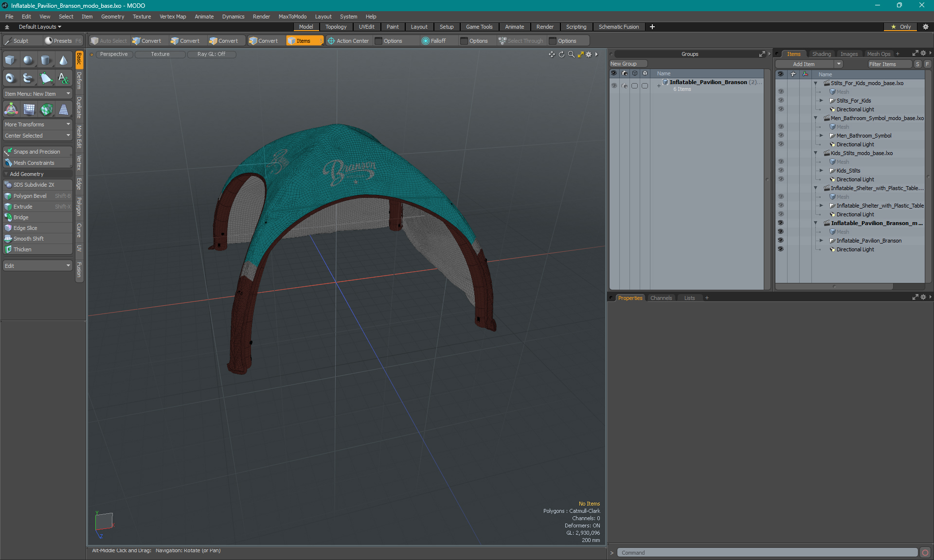Switch to the UVEdit layout tab
Image resolution: width=934 pixels, height=560 pixels.
[366, 27]
